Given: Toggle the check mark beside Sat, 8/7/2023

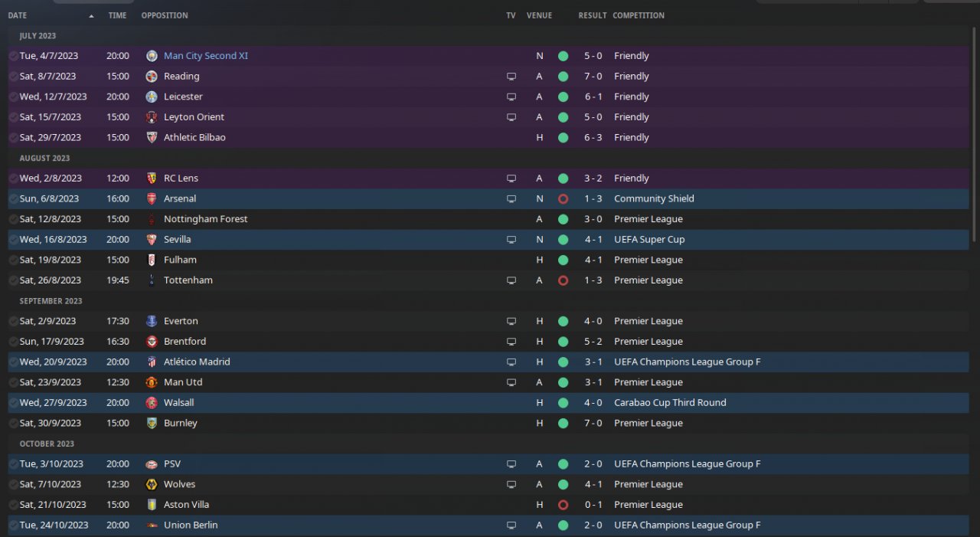Looking at the screenshot, I should click(13, 77).
